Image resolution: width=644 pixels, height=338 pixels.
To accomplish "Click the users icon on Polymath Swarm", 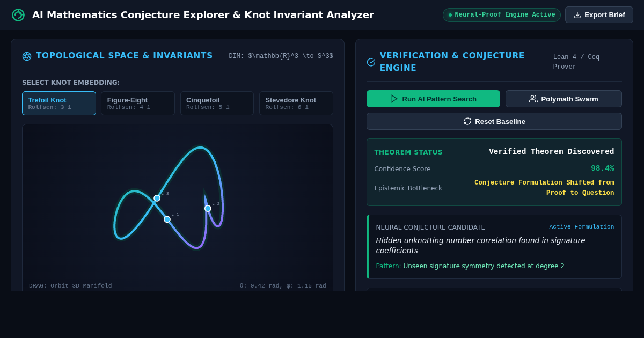I will tap(533, 99).
